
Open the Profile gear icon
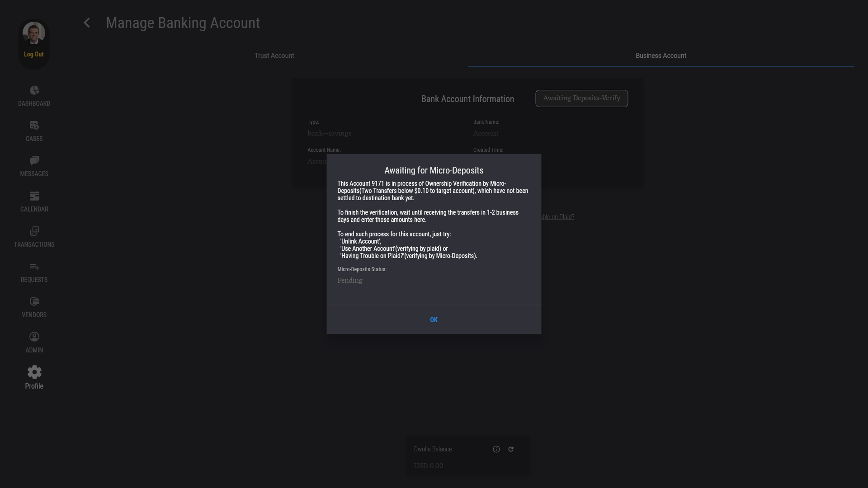34,372
